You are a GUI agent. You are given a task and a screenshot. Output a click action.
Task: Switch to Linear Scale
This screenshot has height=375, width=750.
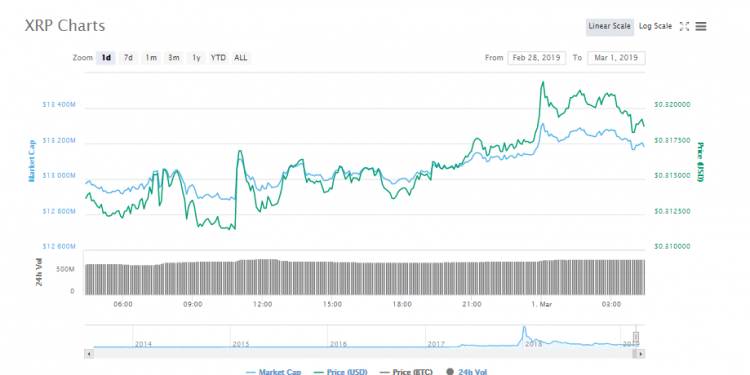click(609, 26)
